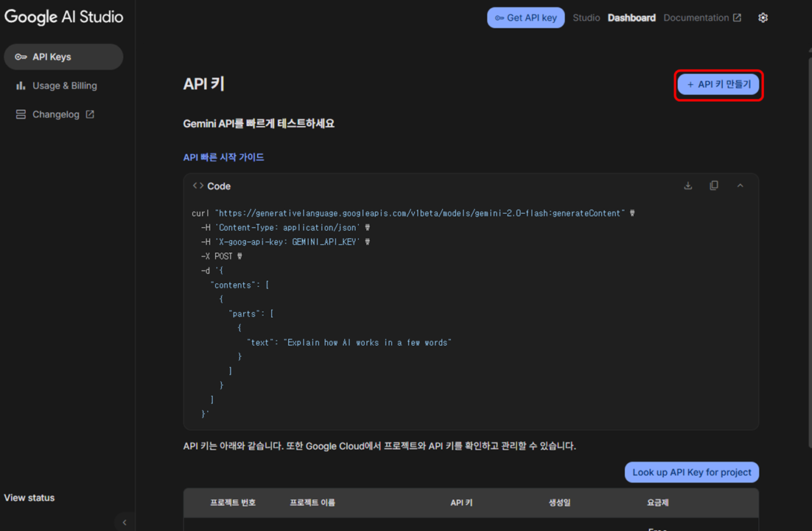Screen dimensions: 812x531
Task: Click the 프로젝트 이름 column header
Action: click(312, 502)
